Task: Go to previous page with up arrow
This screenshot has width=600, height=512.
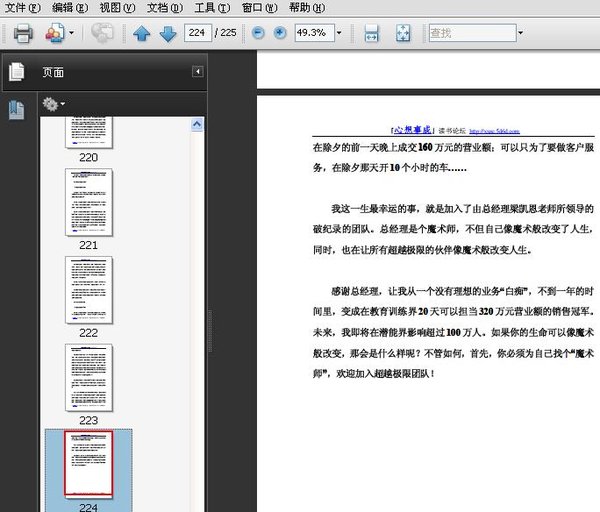Action: pyautogui.click(x=141, y=33)
